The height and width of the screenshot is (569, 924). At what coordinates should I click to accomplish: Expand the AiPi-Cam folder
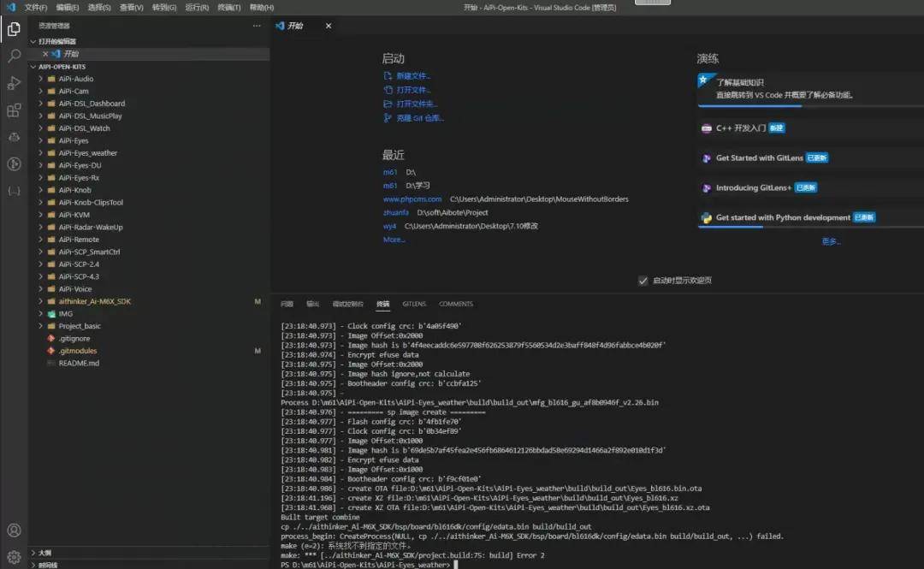tap(41, 91)
